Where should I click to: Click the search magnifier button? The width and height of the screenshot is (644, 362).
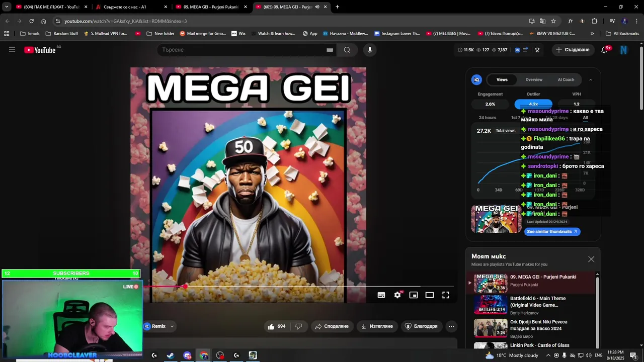click(x=347, y=50)
